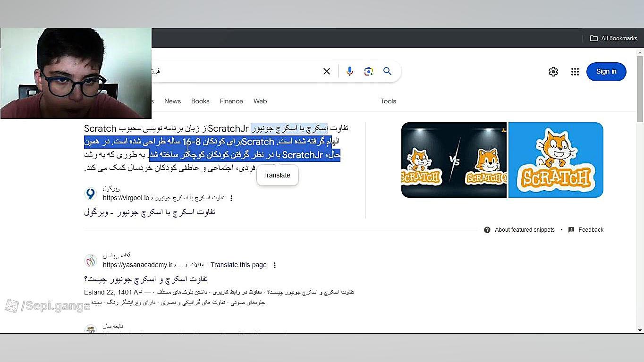644x362 pixels.
Task: Click the Translate popup button
Action: pos(277,175)
